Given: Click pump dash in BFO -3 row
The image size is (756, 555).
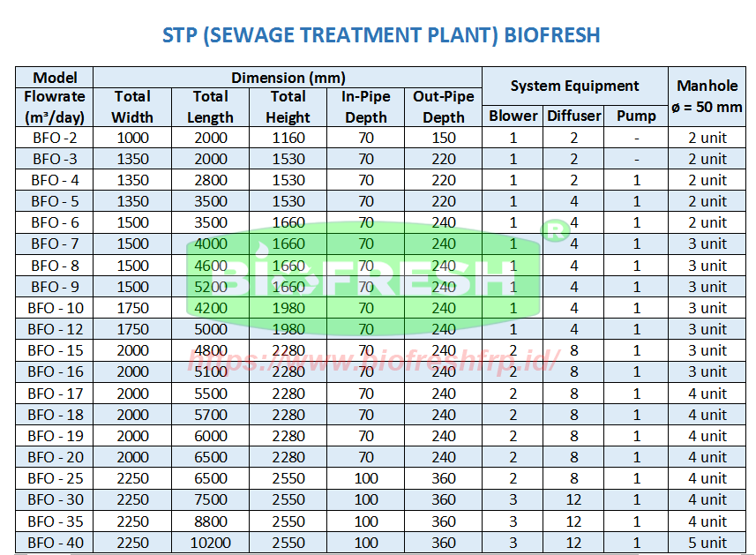Looking at the screenshot, I should pos(636,160).
